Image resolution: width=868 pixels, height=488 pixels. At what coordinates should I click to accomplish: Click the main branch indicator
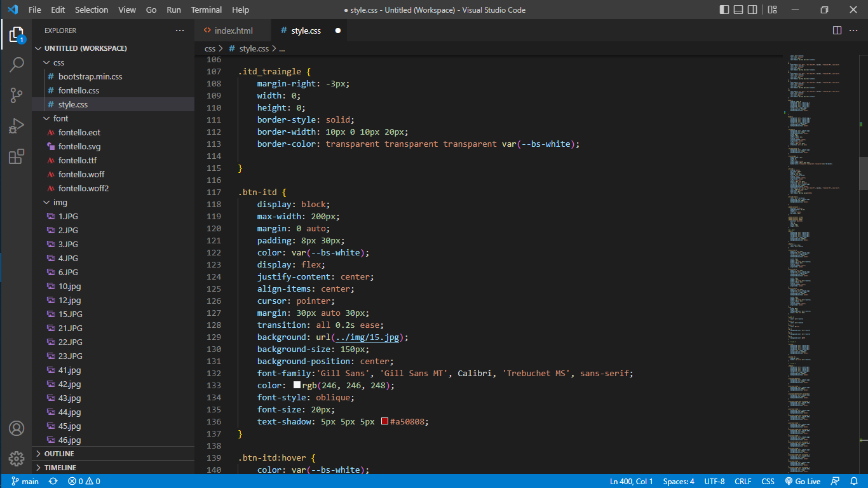click(25, 481)
